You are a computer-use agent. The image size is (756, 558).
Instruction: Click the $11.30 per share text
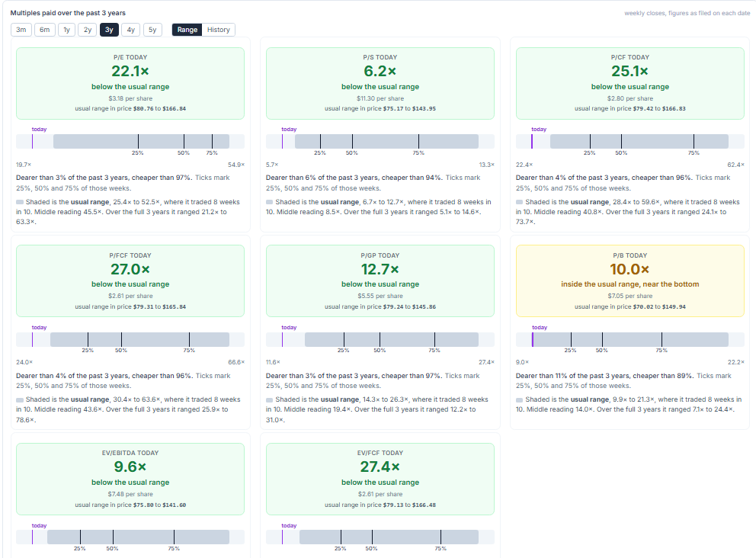pos(380,98)
